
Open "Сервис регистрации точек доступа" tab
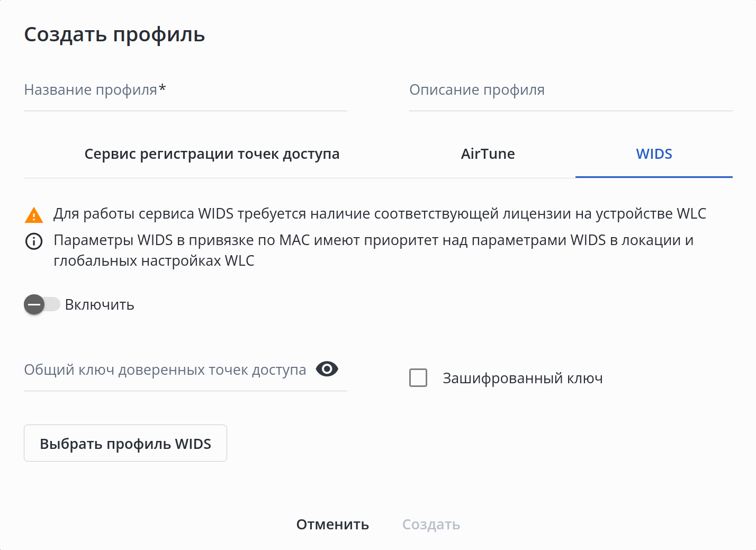tap(212, 154)
